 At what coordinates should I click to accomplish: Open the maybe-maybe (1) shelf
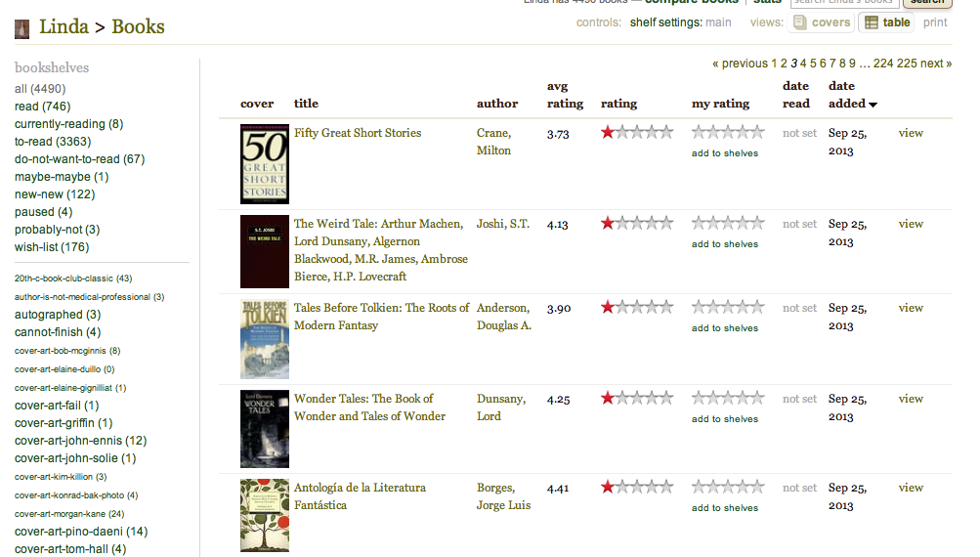pos(62,177)
